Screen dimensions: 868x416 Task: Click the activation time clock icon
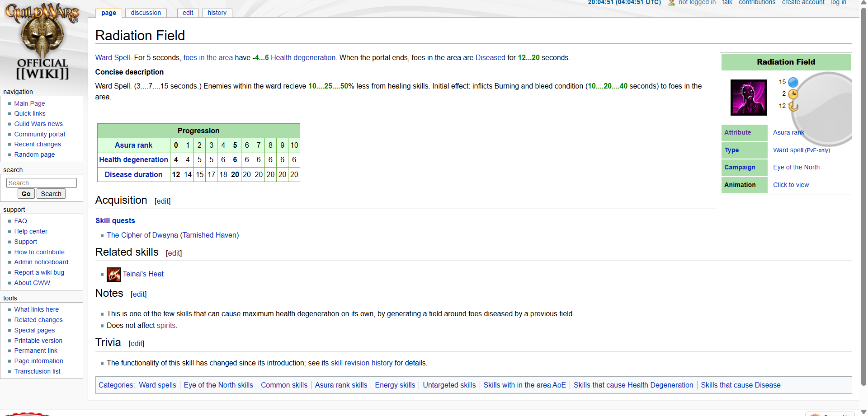pos(793,94)
